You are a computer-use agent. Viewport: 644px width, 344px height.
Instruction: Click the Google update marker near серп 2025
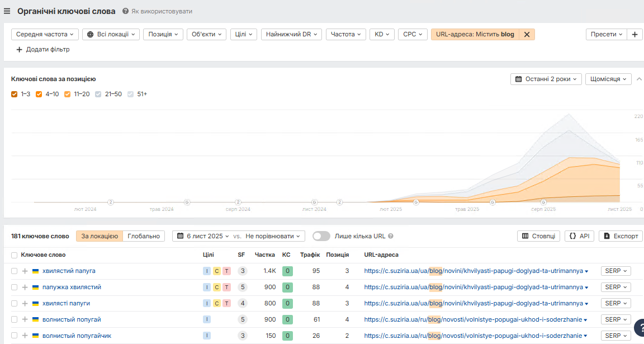coord(543,202)
